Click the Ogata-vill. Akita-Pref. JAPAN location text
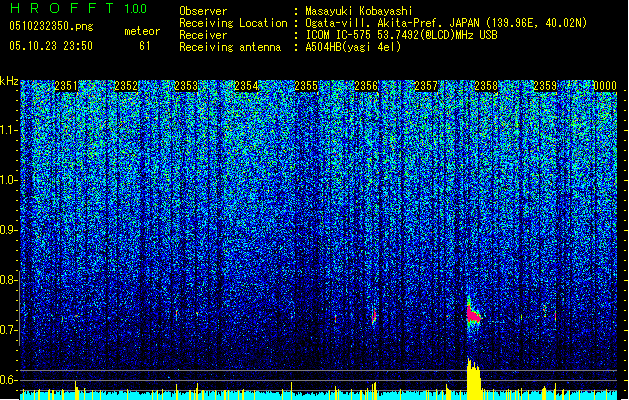Viewport: 629px width, 400px height. click(446, 23)
